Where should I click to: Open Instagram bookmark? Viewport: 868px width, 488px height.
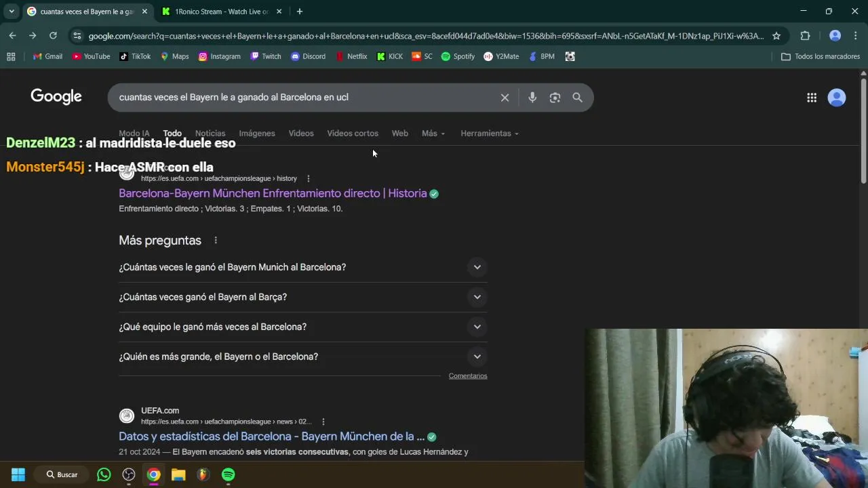pos(219,56)
